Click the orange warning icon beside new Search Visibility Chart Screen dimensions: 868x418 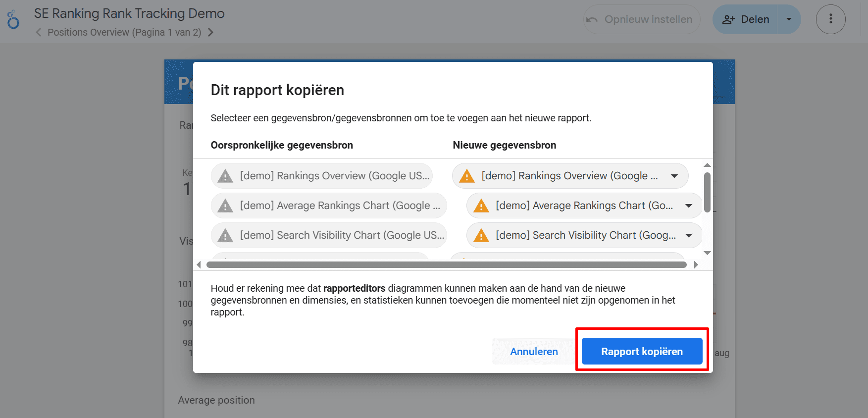point(481,235)
